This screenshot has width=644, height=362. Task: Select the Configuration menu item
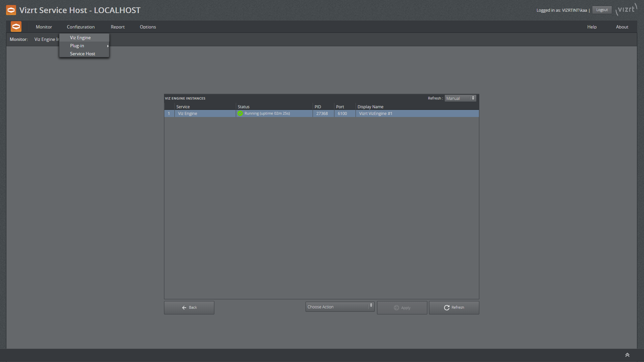(x=81, y=26)
